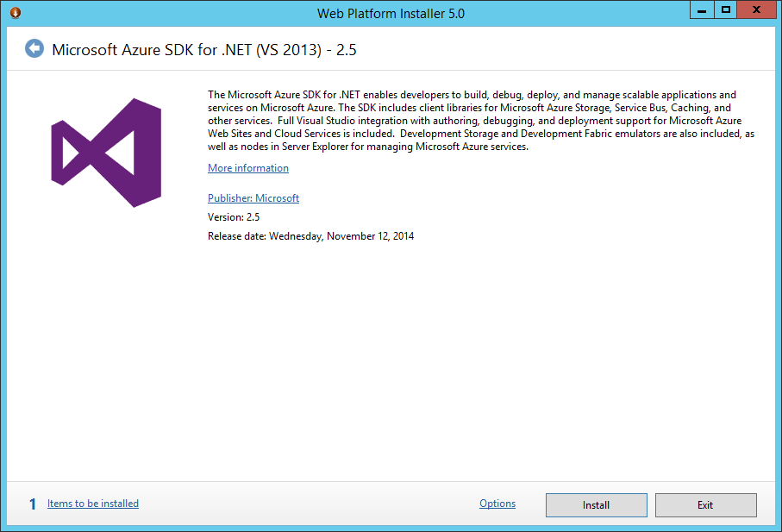The width and height of the screenshot is (782, 532).
Task: Click the Publisher: Microsoft link
Action: pyautogui.click(x=253, y=197)
